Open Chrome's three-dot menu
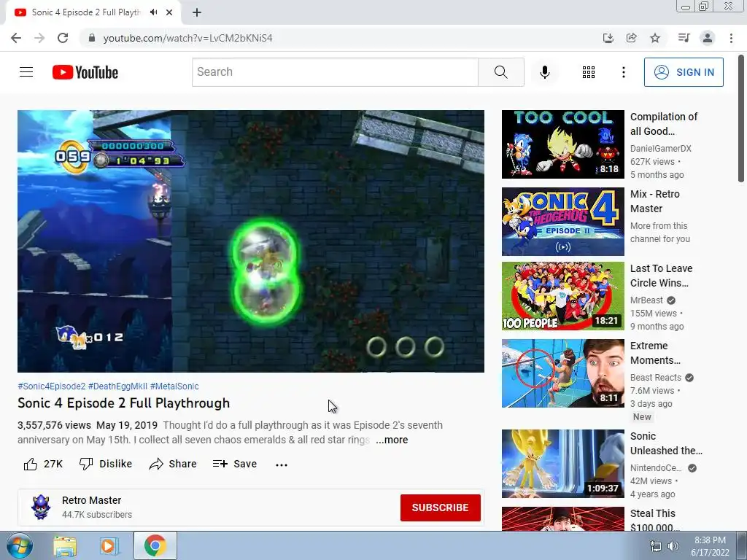Image resolution: width=747 pixels, height=560 pixels. pos(731,38)
